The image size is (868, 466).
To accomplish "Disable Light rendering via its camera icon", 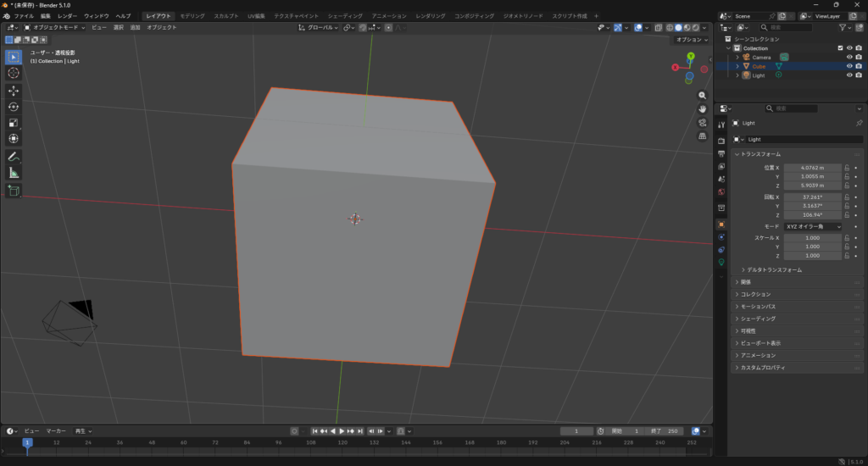I will [859, 75].
